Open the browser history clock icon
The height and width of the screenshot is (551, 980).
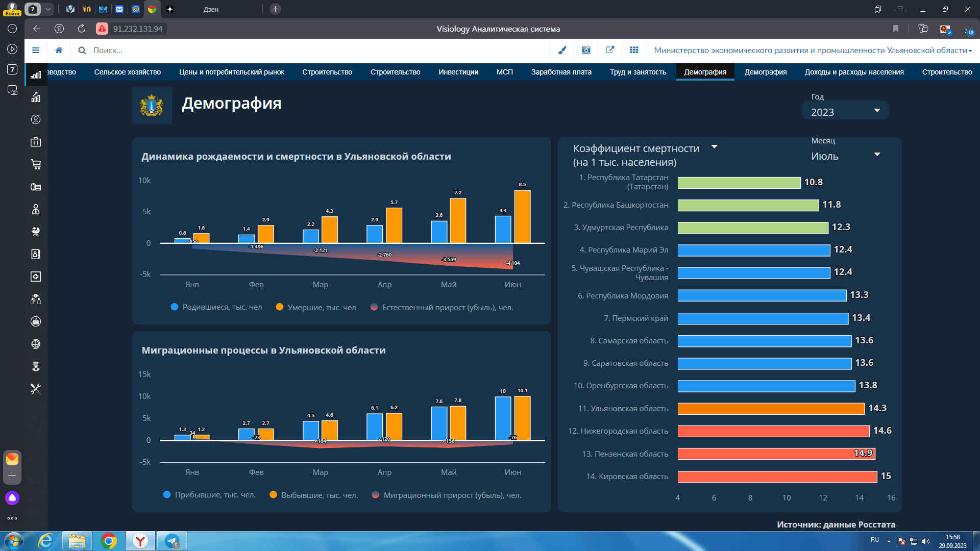click(12, 29)
